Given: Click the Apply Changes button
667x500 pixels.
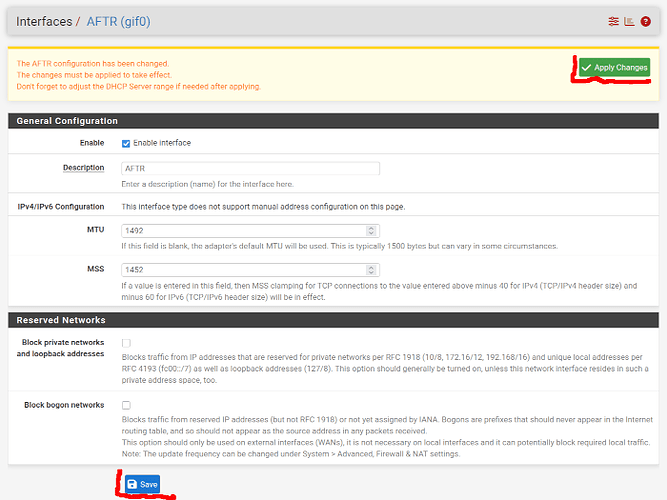Looking at the screenshot, I should (x=614, y=67).
